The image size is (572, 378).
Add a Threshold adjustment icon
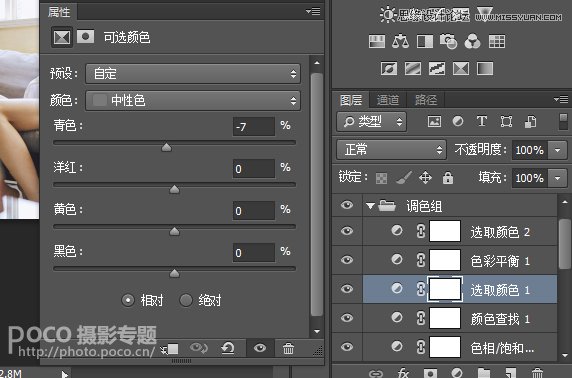[x=437, y=68]
